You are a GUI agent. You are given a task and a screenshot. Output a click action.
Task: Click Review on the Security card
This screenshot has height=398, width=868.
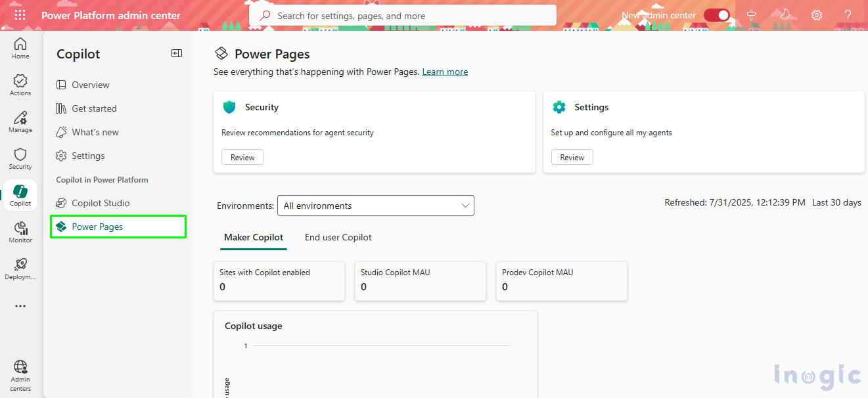pyautogui.click(x=242, y=158)
